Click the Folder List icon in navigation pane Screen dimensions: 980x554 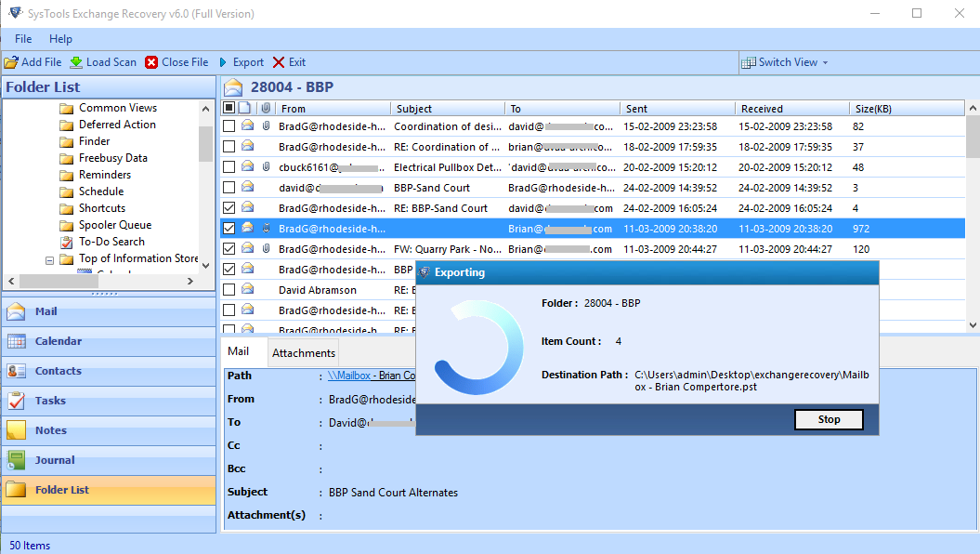(16, 490)
